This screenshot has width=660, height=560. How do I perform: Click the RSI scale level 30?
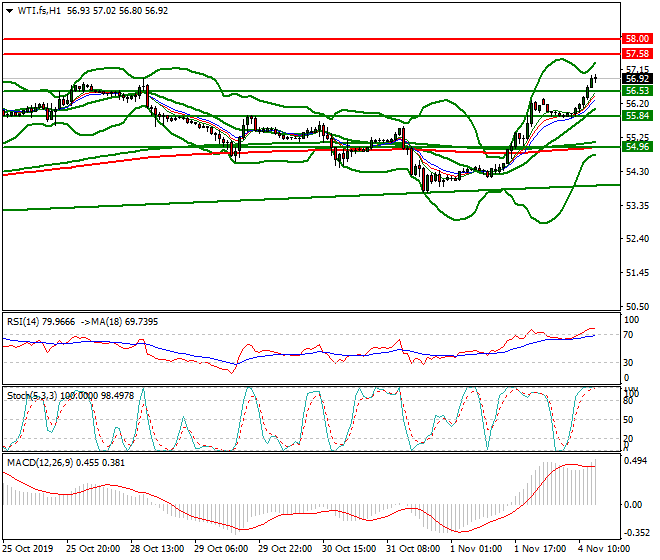tap(628, 363)
